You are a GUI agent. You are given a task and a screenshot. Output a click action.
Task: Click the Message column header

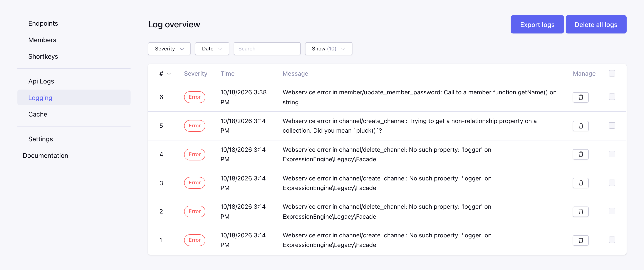click(x=295, y=74)
